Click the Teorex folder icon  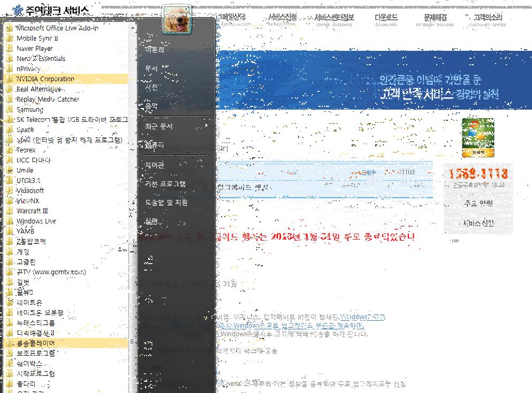pyautogui.click(x=10, y=150)
